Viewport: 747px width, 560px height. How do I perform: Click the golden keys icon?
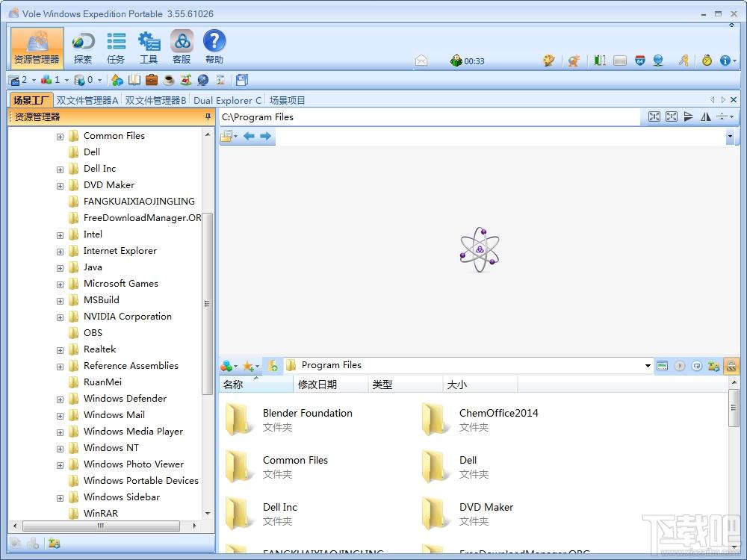point(684,60)
